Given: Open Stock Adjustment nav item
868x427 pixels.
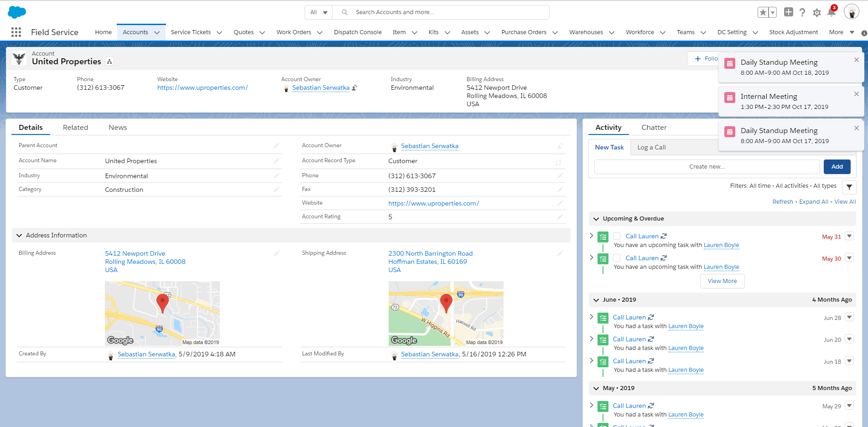Looking at the screenshot, I should [x=794, y=32].
